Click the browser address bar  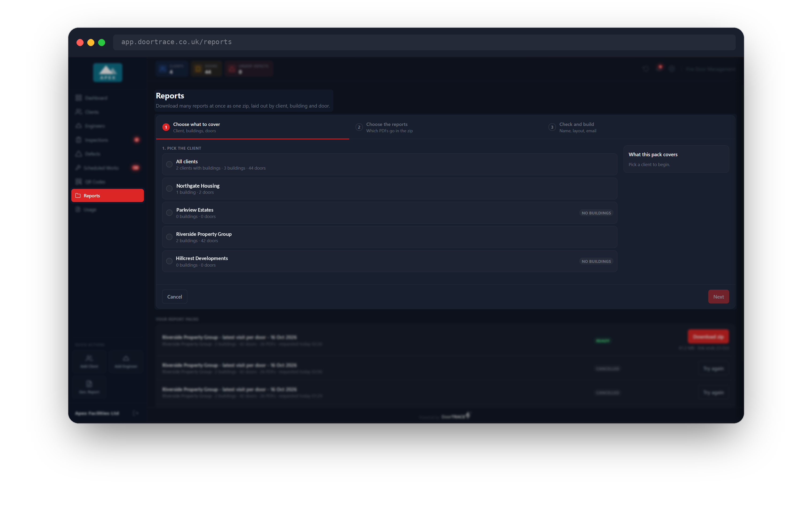[x=424, y=42]
